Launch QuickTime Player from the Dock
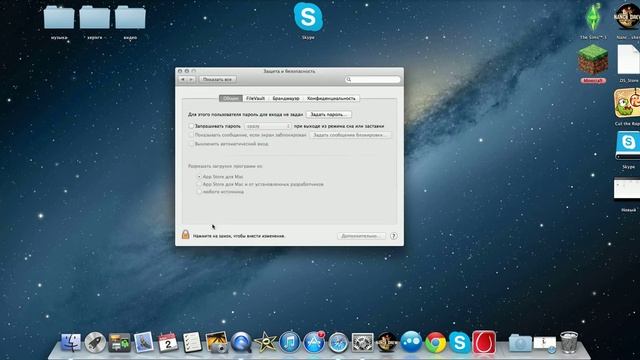The height and width of the screenshot is (360, 640). [241, 342]
